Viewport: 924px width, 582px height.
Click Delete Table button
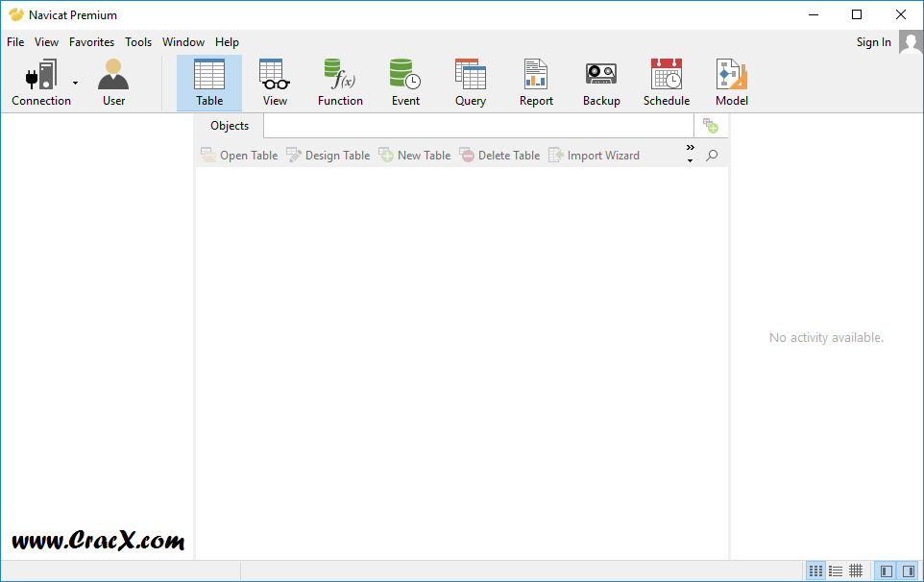[x=499, y=155]
